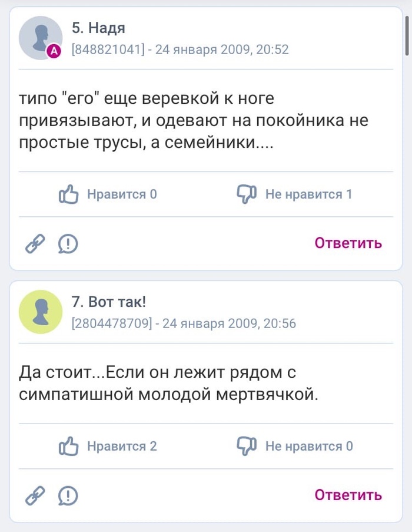Copy link icon for Вот так! comment
This screenshot has width=412, height=532.
(35, 495)
